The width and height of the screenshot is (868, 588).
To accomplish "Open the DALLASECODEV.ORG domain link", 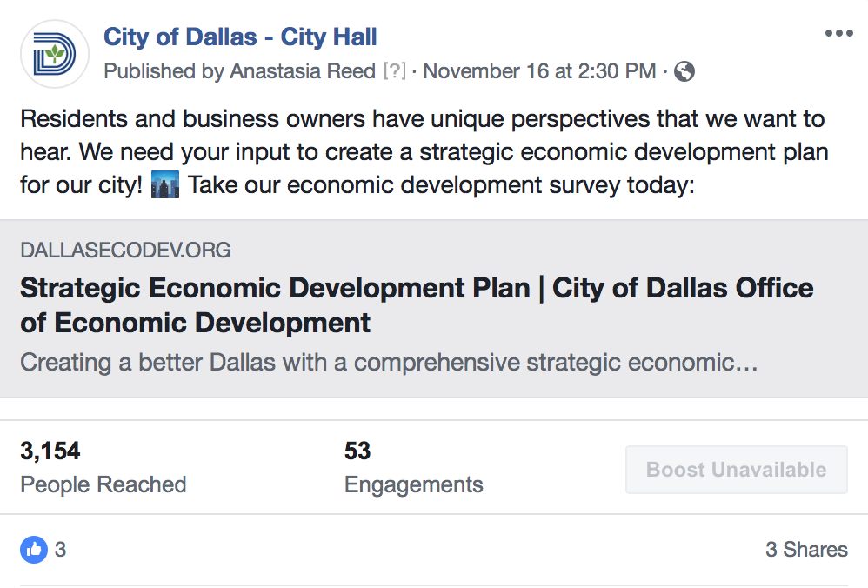I will pyautogui.click(x=125, y=251).
